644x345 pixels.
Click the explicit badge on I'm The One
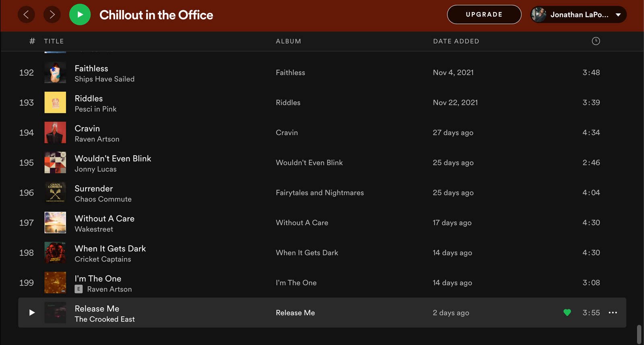tap(79, 289)
